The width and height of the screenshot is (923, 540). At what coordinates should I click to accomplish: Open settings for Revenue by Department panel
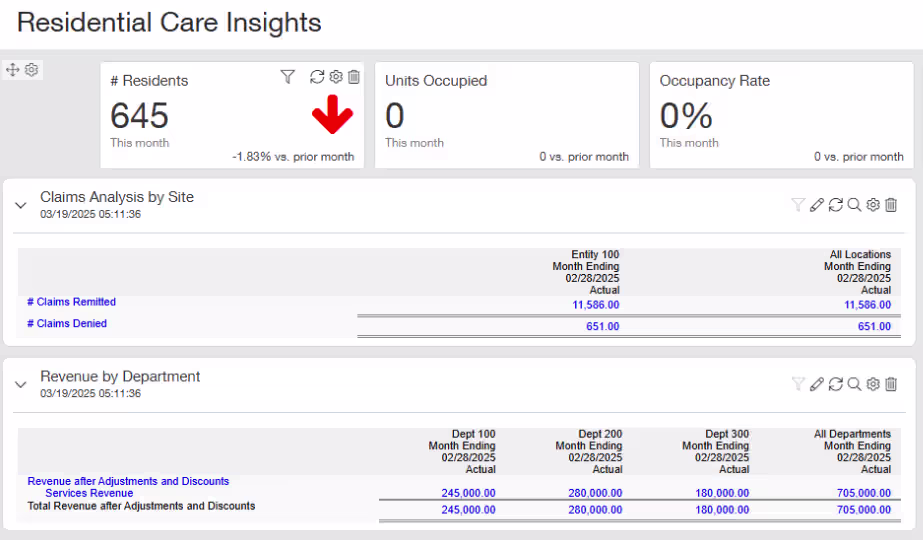873,384
